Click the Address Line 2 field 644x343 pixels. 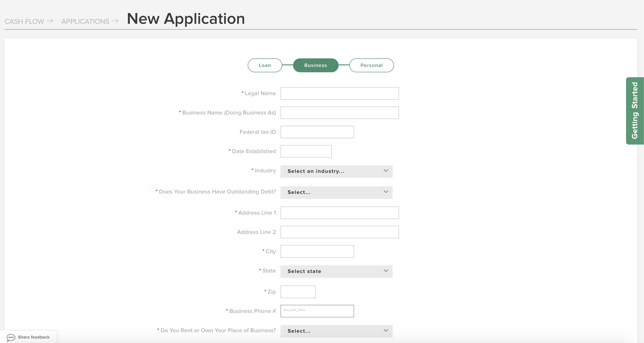click(x=340, y=232)
